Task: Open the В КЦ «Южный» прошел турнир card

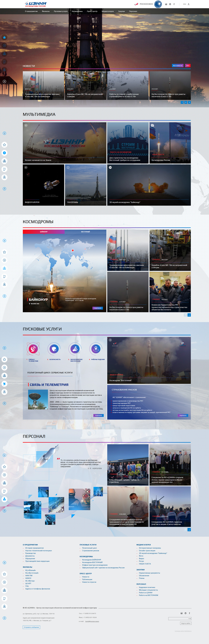Action: (x=128, y=465)
